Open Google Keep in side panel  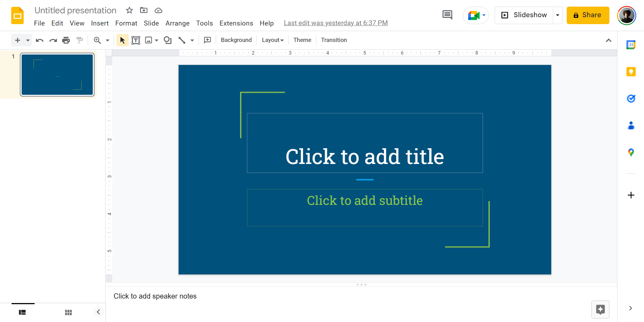(x=631, y=72)
